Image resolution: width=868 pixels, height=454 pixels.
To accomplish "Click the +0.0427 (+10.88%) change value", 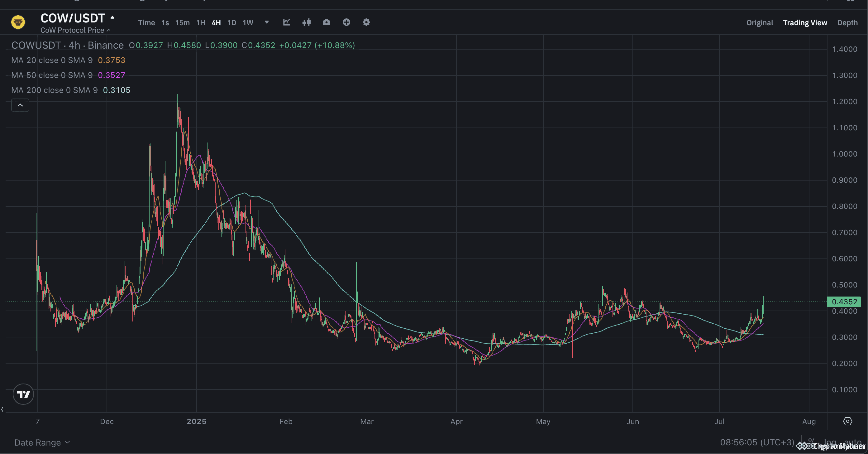I will click(x=317, y=45).
